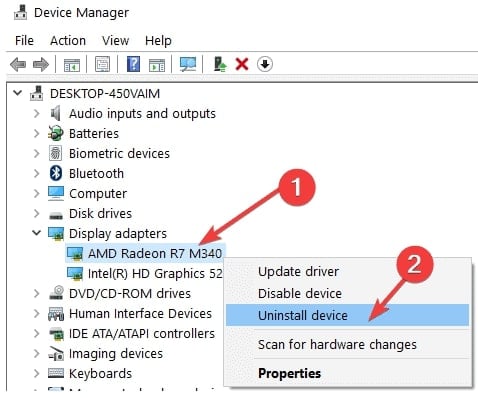The width and height of the screenshot is (478, 398).
Task: Click the Biometric devices fingerprint icon
Action: tap(55, 153)
